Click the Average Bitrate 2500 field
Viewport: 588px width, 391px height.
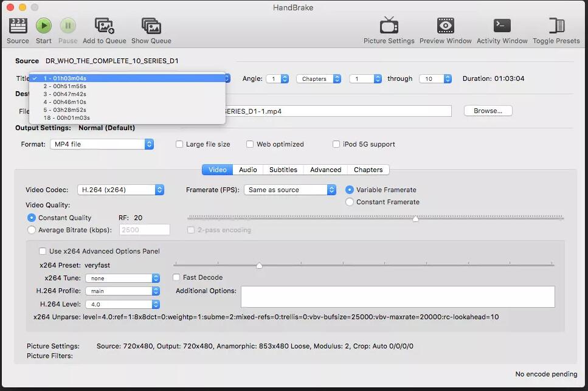point(144,230)
